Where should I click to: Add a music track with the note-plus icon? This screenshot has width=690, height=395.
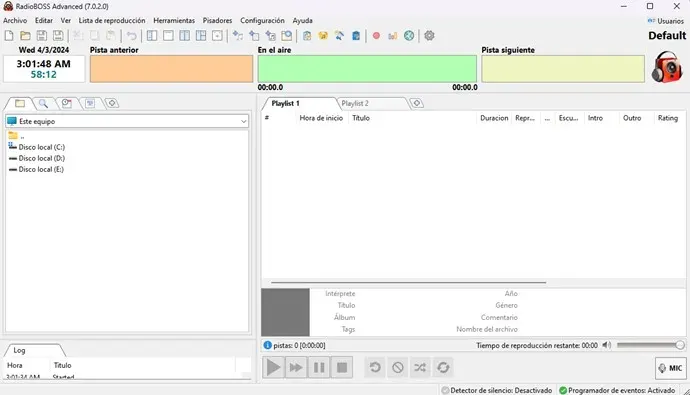[238, 36]
